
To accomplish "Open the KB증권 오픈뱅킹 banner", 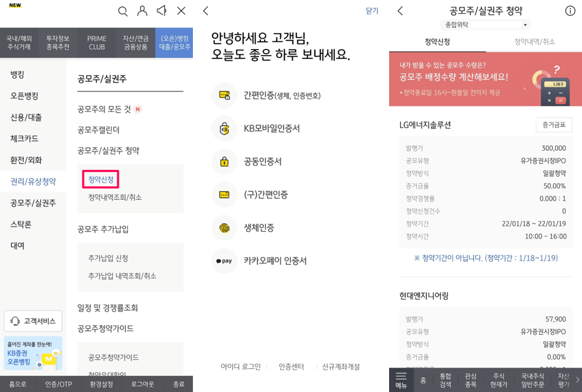I will tap(33, 353).
